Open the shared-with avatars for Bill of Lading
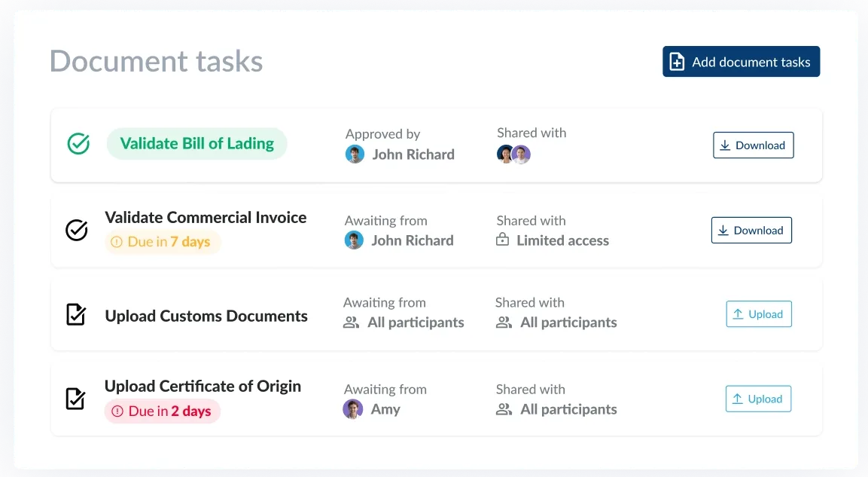 [x=513, y=154]
